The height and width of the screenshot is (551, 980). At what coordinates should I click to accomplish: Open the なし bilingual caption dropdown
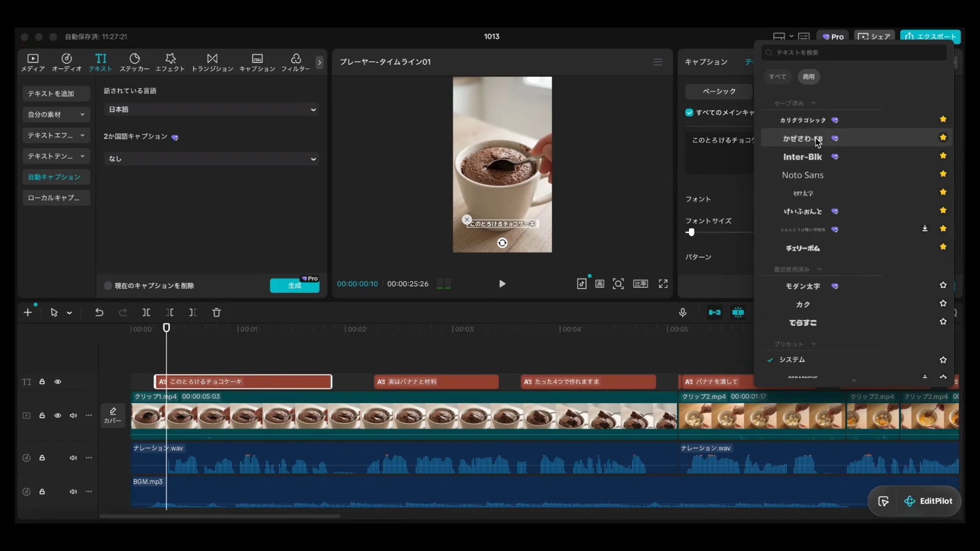(211, 159)
